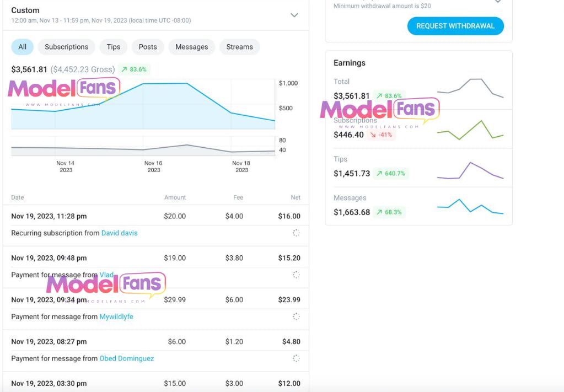Click the Nov 16 2023 axis label
This screenshot has width=564, height=392.
pyautogui.click(x=154, y=167)
